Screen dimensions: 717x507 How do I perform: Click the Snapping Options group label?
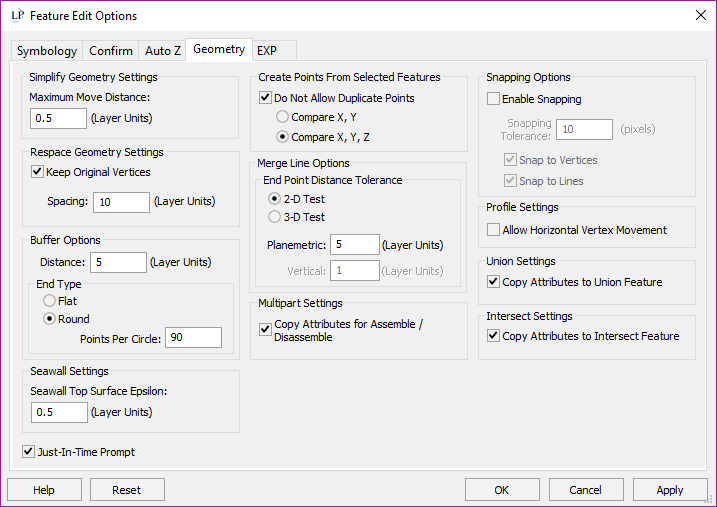pos(528,77)
